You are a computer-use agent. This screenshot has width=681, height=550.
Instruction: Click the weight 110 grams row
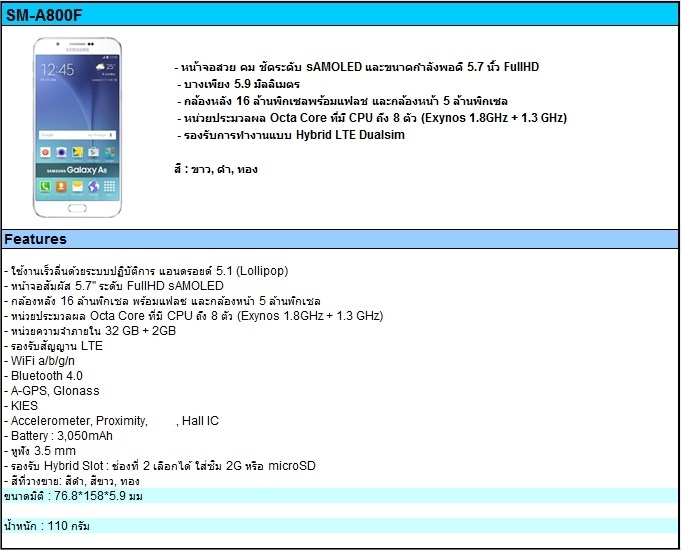click(340, 526)
